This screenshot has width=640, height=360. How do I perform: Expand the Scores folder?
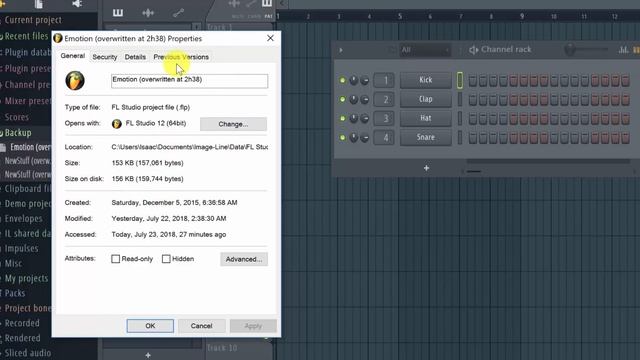coord(16,117)
